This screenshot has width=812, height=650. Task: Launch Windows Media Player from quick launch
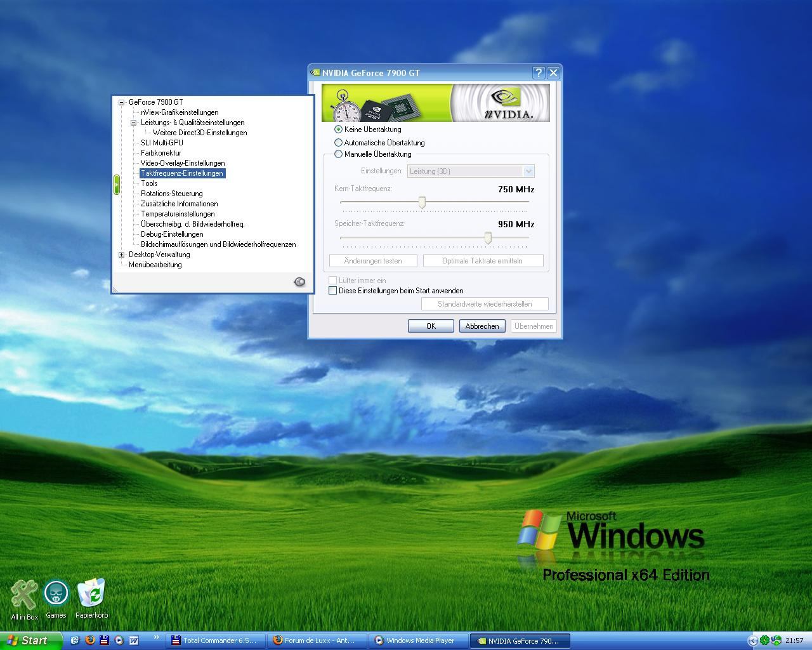coord(119,640)
